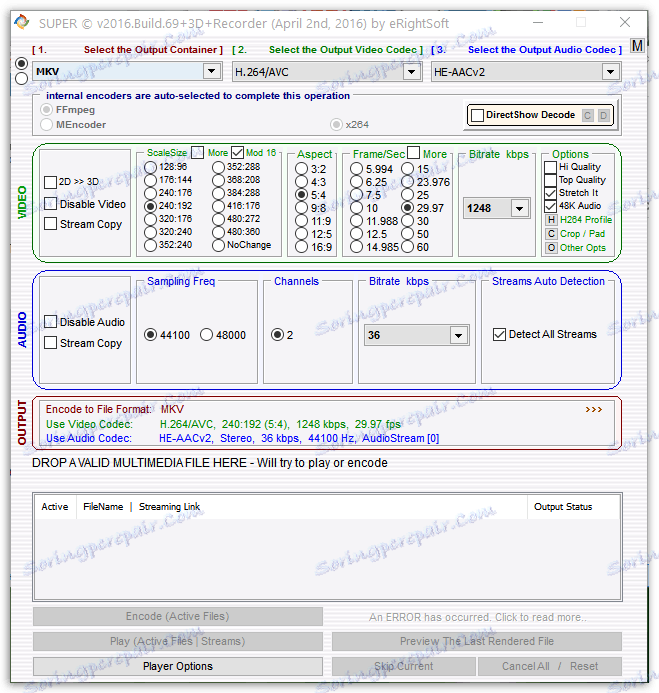The image size is (659, 693).
Task: Select the 16:9 aspect ratio
Action: (301, 247)
